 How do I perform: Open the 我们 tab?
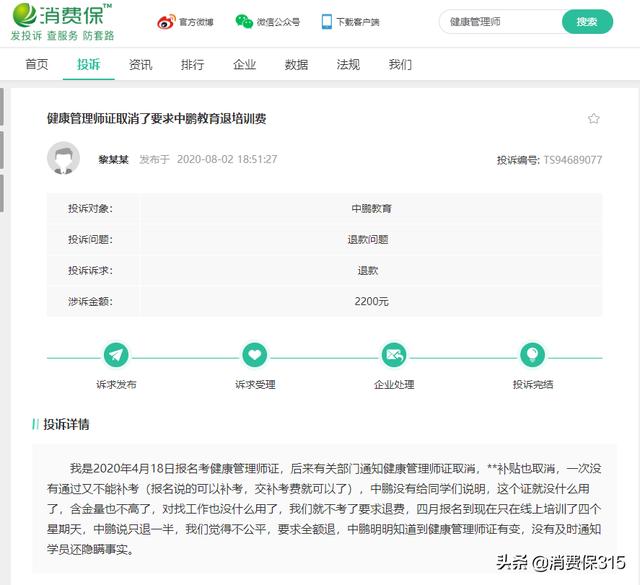(400, 64)
